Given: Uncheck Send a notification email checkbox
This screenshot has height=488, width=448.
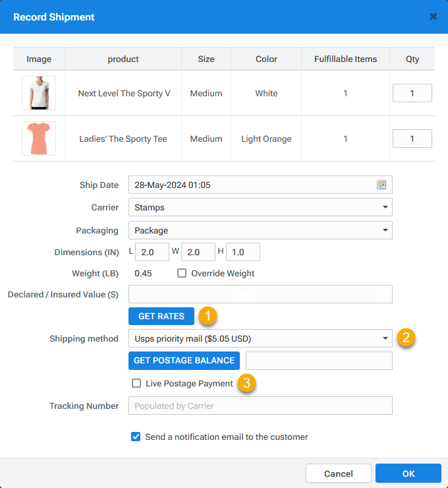Looking at the screenshot, I should click(x=136, y=437).
